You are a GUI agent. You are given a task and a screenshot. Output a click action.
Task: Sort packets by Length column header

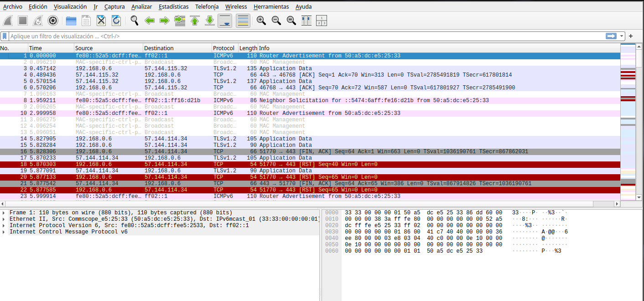click(249, 48)
